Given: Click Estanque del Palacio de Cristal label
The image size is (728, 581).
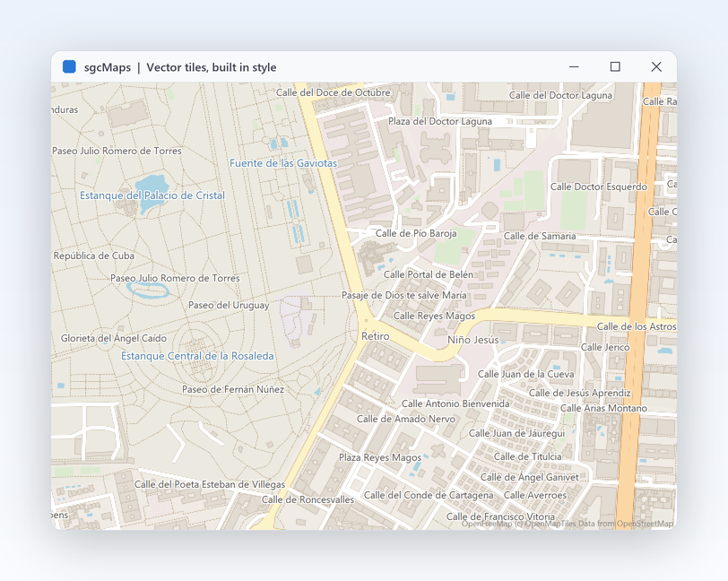Looking at the screenshot, I should coord(152,195).
